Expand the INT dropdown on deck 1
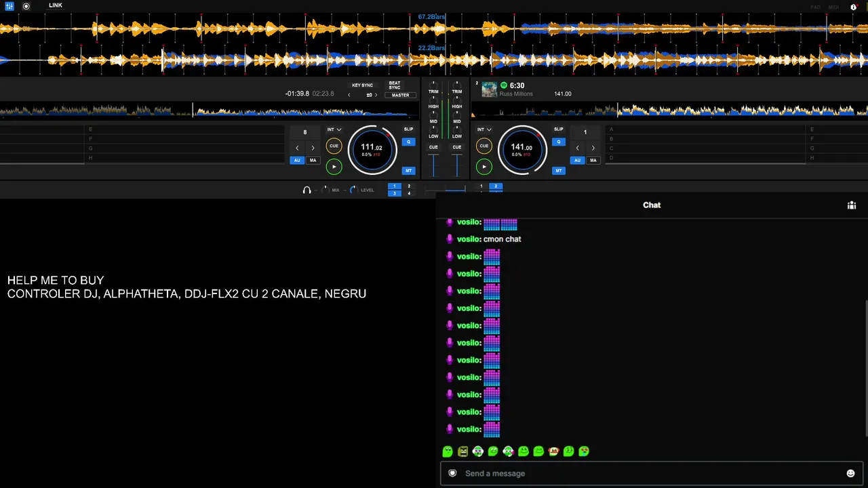Viewport: 868px width, 488px height. tap(334, 129)
